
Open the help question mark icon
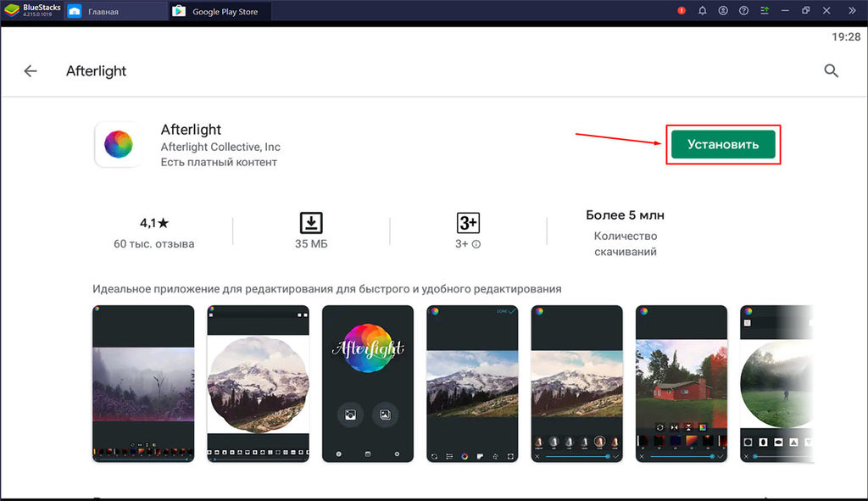click(743, 10)
